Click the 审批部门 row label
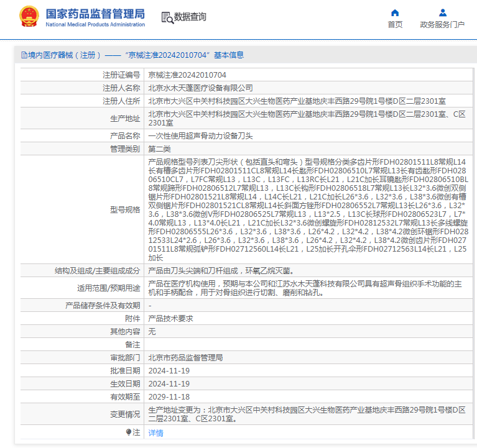Viewport: 477px width, 448px height. (125, 358)
